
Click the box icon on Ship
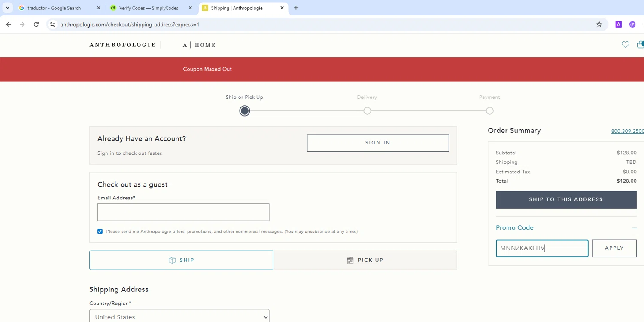(x=172, y=260)
